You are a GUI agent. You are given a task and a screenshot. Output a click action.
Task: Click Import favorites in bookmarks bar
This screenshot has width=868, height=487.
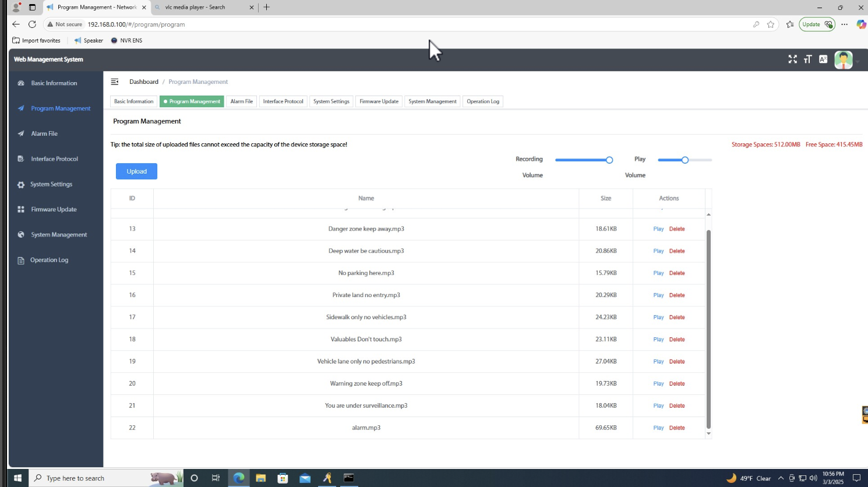pyautogui.click(x=36, y=41)
